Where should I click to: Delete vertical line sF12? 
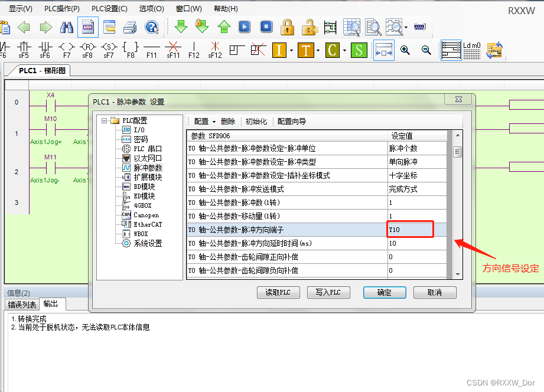click(215, 50)
